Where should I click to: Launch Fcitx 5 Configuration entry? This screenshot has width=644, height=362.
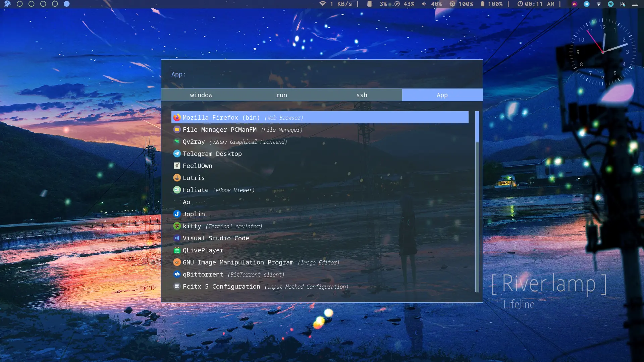[x=221, y=287]
